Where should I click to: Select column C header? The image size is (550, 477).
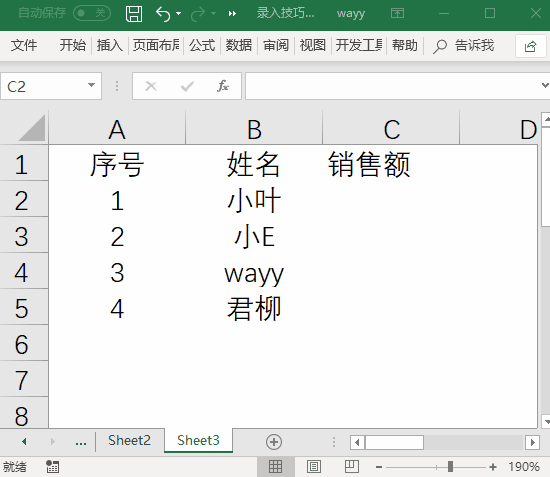click(391, 129)
